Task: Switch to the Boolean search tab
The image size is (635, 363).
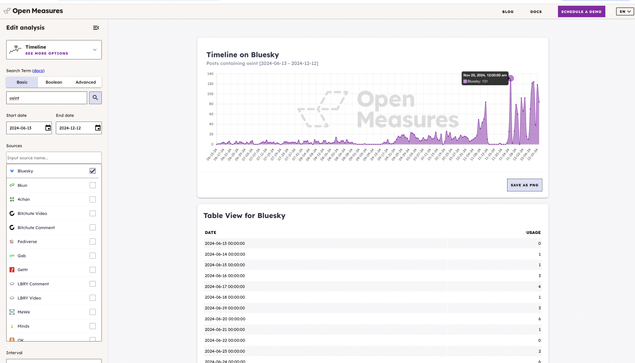Action: (54, 82)
